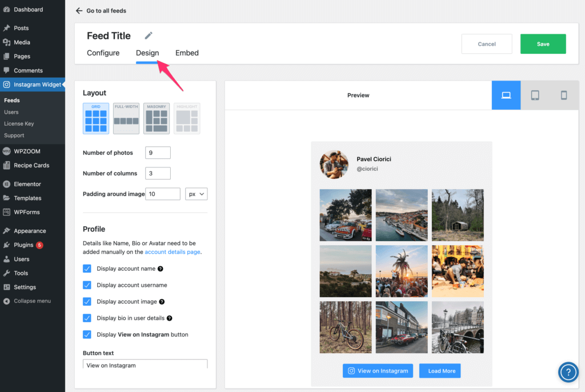Click the Number of photos input field
The image size is (585, 392).
pyautogui.click(x=158, y=153)
